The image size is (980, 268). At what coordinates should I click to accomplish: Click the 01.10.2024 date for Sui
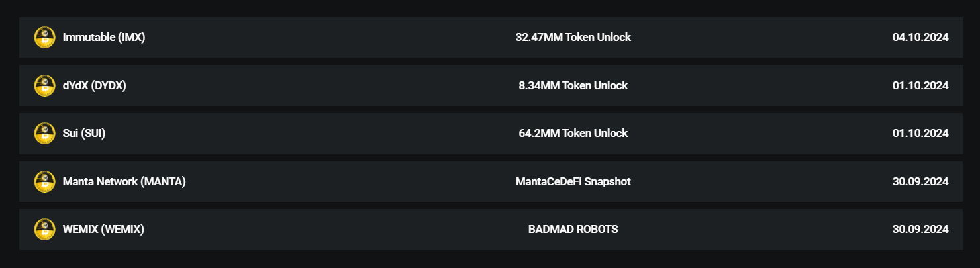pos(920,134)
